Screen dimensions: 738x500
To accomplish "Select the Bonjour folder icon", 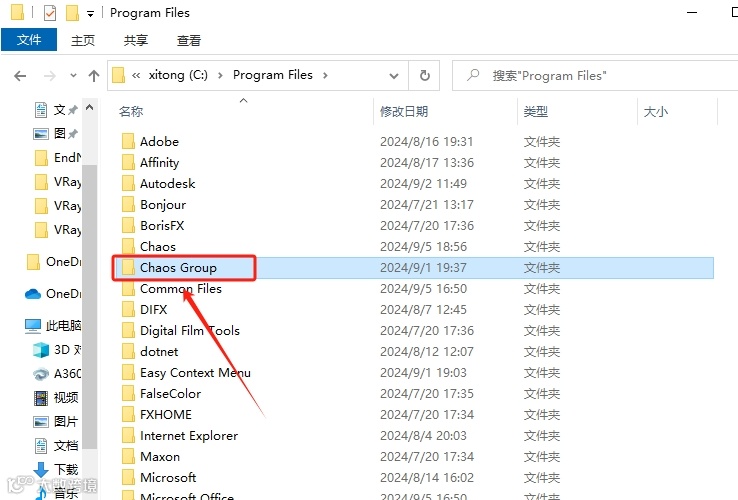I will pos(128,204).
